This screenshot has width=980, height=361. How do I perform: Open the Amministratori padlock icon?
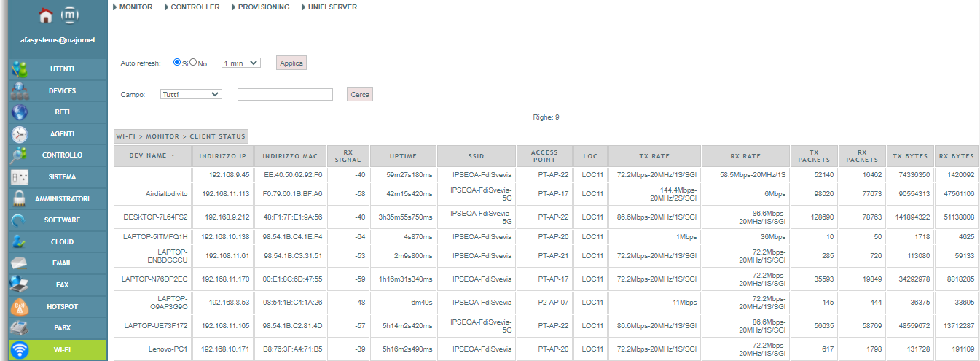click(20, 198)
